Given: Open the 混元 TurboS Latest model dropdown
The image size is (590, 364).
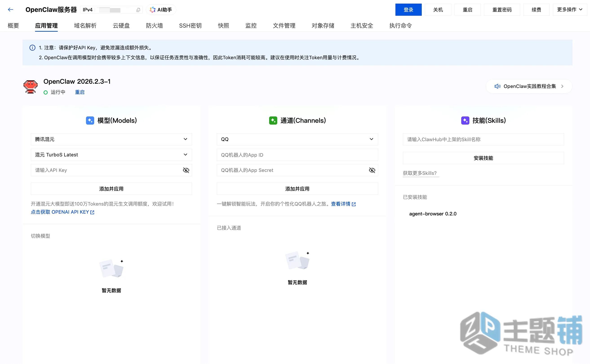Looking at the screenshot, I should coord(111,155).
